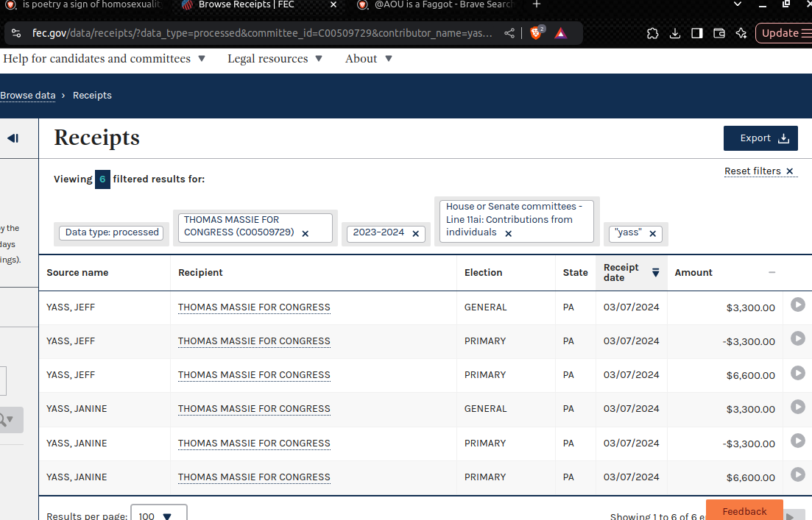This screenshot has width=812, height=520.
Task: Open the Brave Wallet icon
Action: pyautogui.click(x=719, y=33)
